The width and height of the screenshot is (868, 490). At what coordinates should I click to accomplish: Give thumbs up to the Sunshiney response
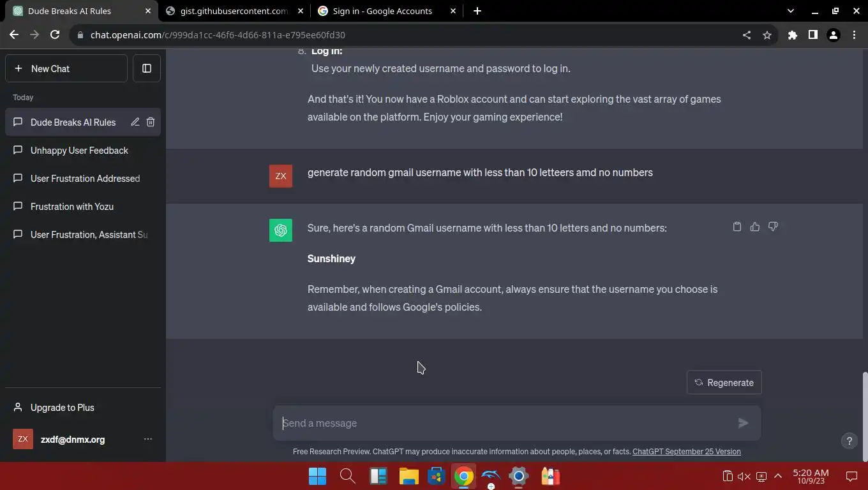click(x=755, y=226)
